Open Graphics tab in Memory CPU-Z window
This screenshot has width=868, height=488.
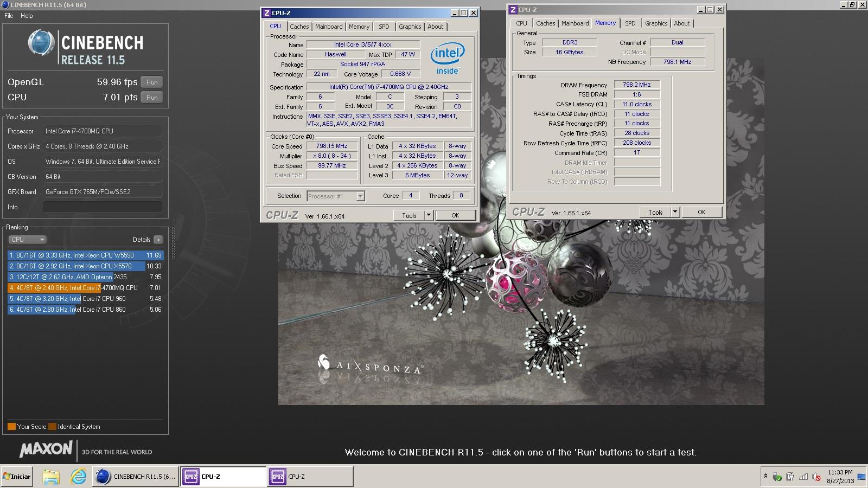tap(656, 23)
